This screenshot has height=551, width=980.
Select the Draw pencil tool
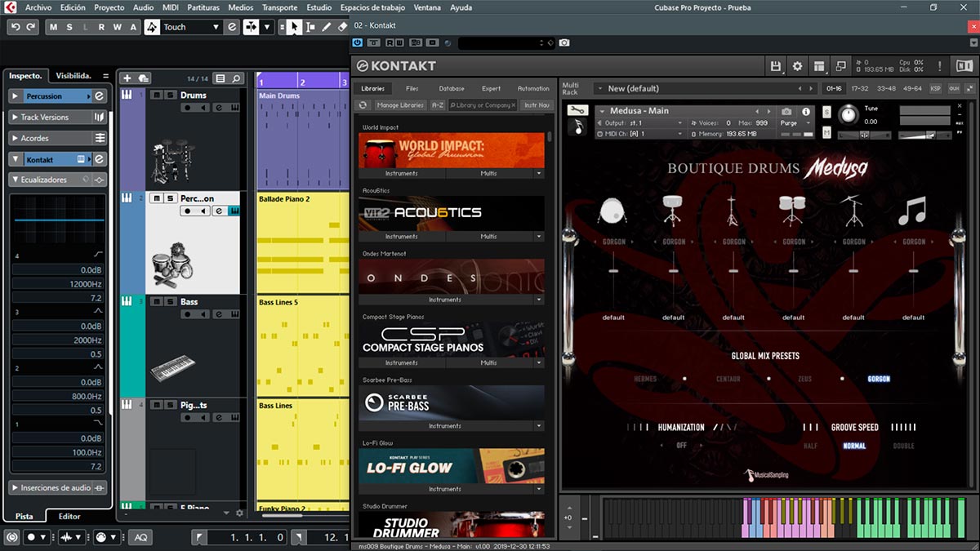pos(327,27)
